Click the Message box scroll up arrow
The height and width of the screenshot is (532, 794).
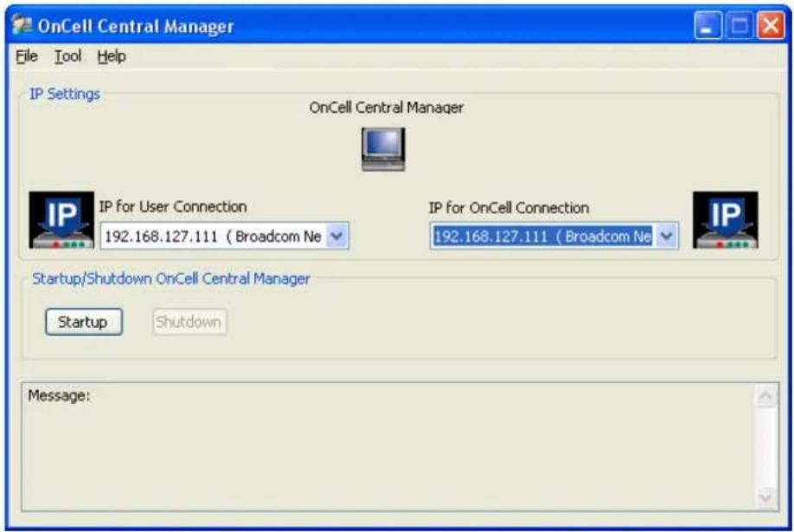click(x=765, y=396)
